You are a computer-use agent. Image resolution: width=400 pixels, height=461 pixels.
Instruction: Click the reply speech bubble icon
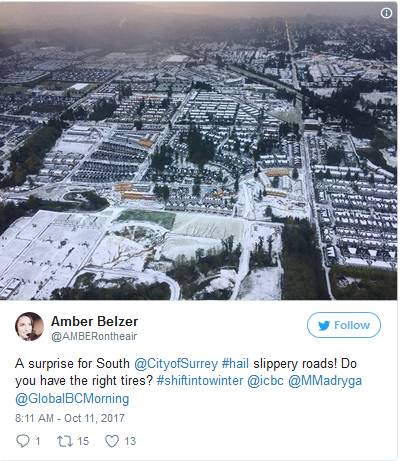23,441
